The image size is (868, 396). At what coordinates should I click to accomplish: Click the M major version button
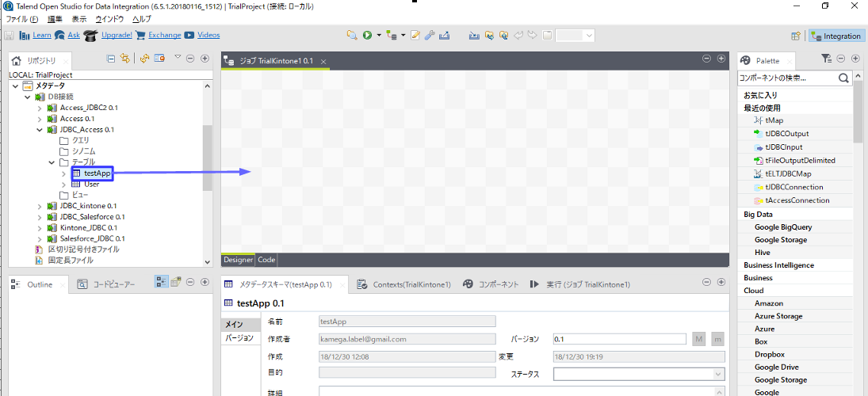(x=700, y=339)
